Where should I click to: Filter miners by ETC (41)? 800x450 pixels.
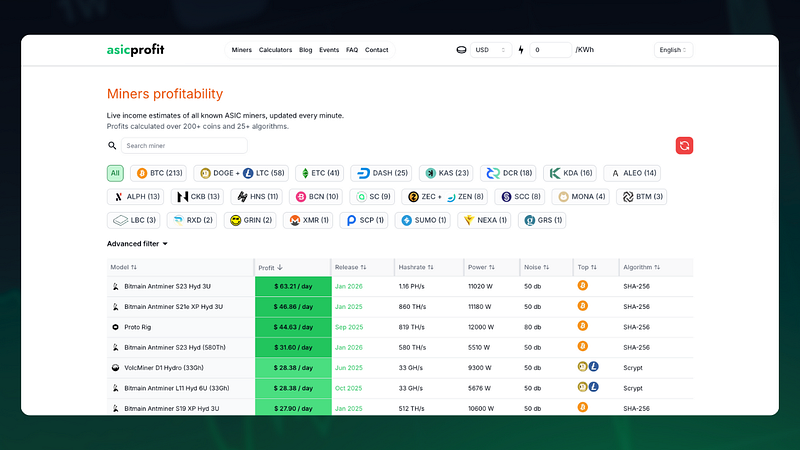click(319, 173)
